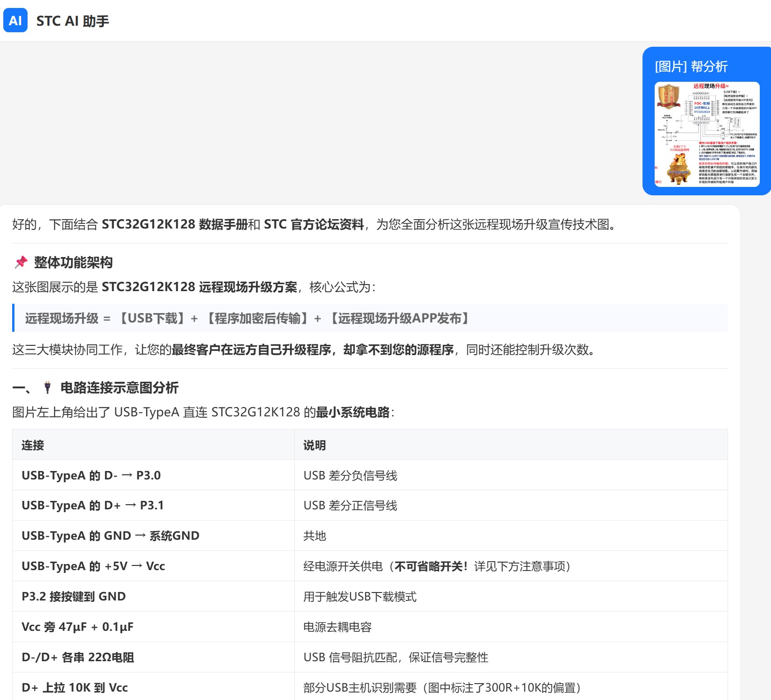771x700 pixels.
Task: Click the cell USB-TypeA 的 D- → P3.0
Action: pos(153,475)
